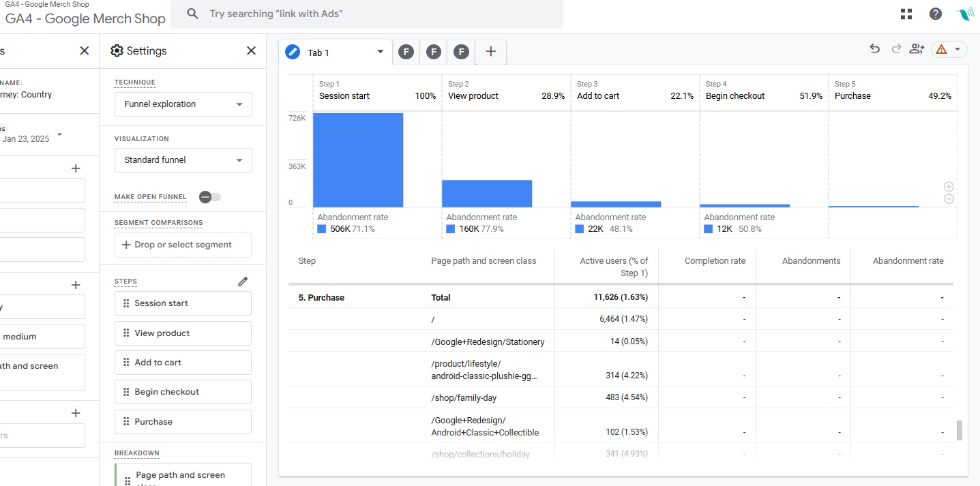Click the 11,626 (1.63%) total cell
980x486 pixels.
[621, 297]
